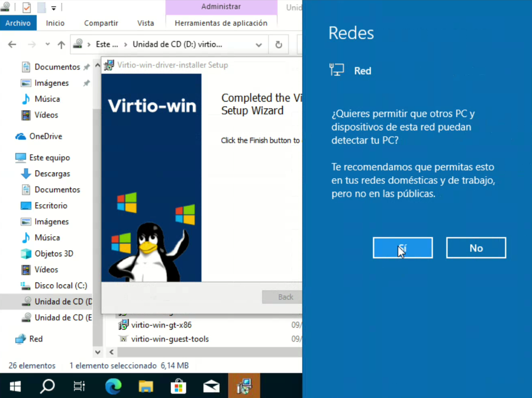The image size is (532, 398).
Task: Click the Windows Start button
Action: click(x=15, y=386)
